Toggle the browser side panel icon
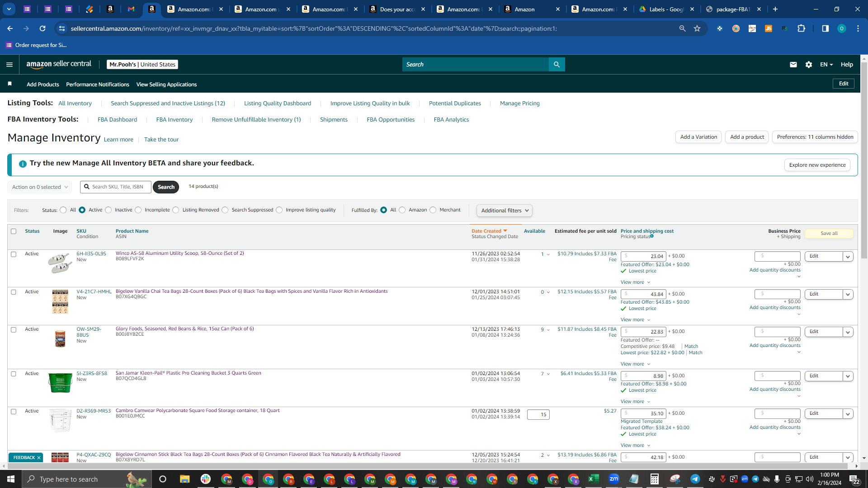This screenshot has width=868, height=488. pos(825,28)
